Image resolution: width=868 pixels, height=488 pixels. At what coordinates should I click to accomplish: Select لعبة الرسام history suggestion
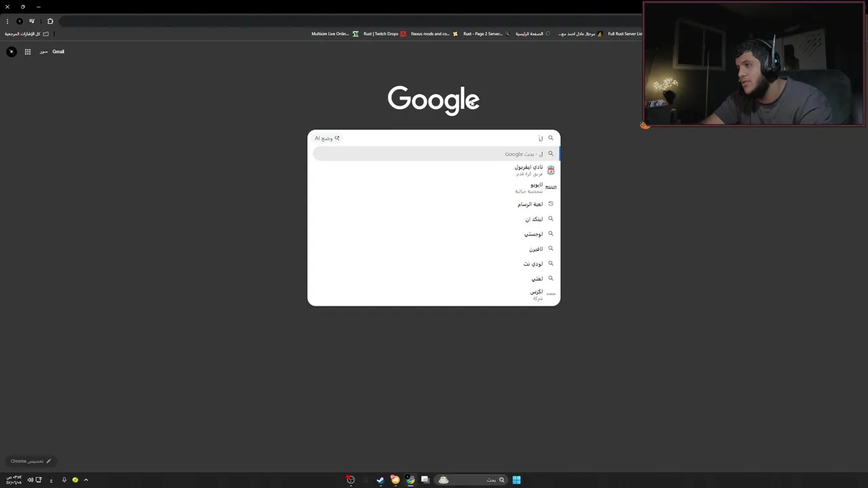pos(434,204)
